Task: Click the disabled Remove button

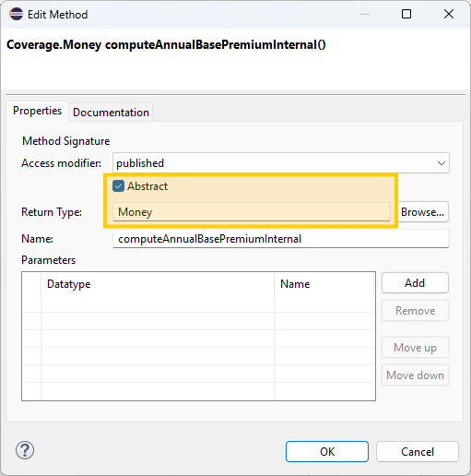Action: pyautogui.click(x=415, y=311)
